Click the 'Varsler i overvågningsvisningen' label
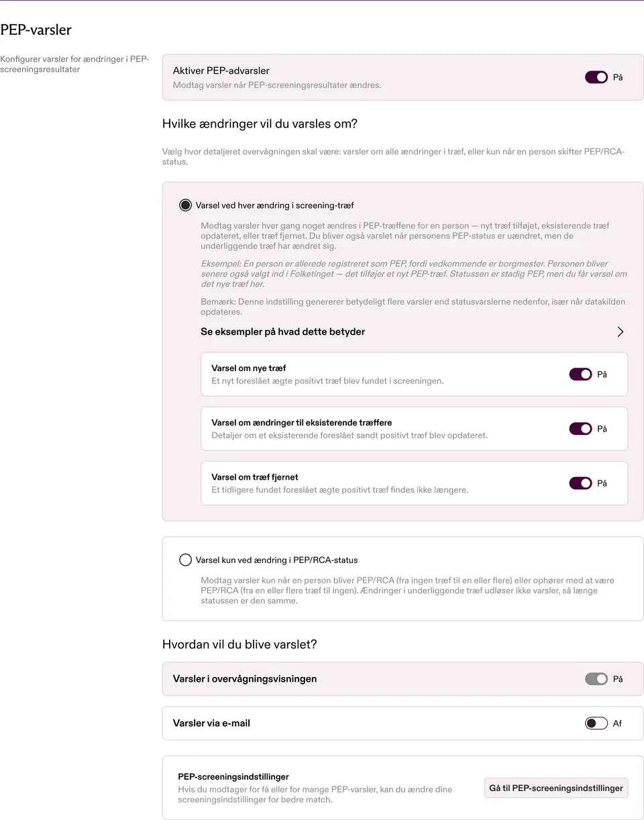Viewport: 644px width, 820px height. pos(245,679)
